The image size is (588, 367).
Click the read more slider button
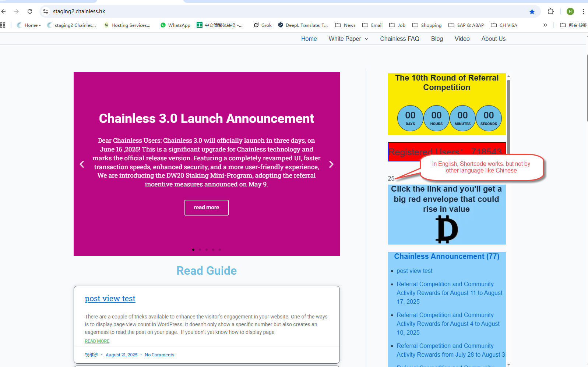click(207, 207)
